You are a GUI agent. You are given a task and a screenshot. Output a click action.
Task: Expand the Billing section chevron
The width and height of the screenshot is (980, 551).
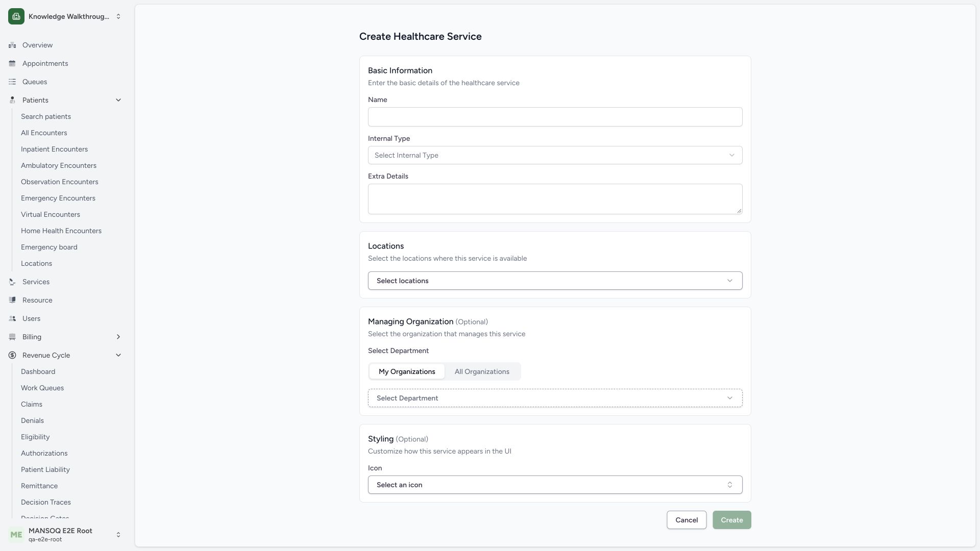pos(118,337)
